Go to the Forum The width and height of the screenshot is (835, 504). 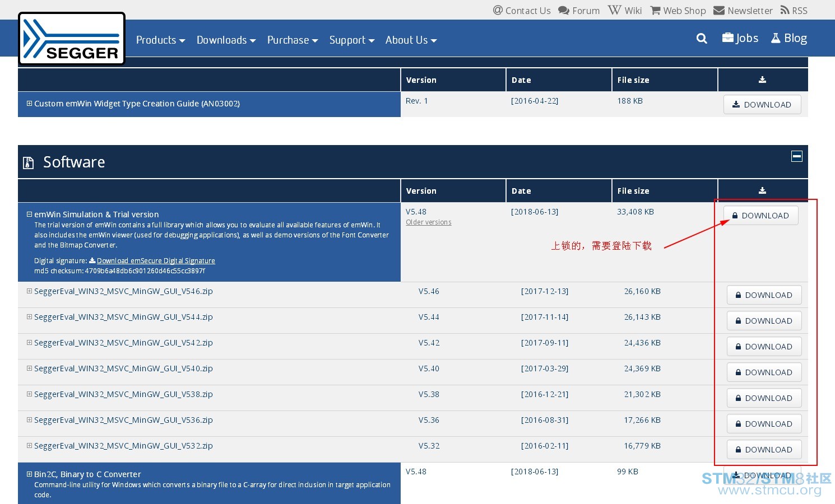click(579, 11)
